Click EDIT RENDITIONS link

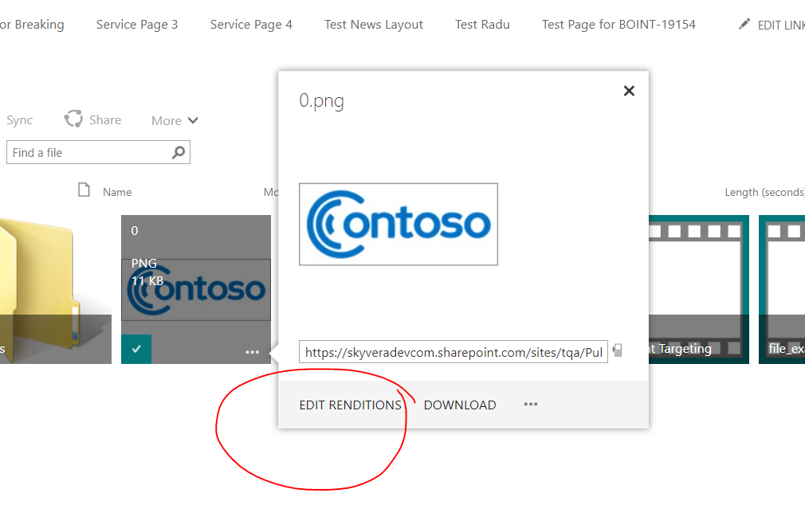[x=350, y=405]
